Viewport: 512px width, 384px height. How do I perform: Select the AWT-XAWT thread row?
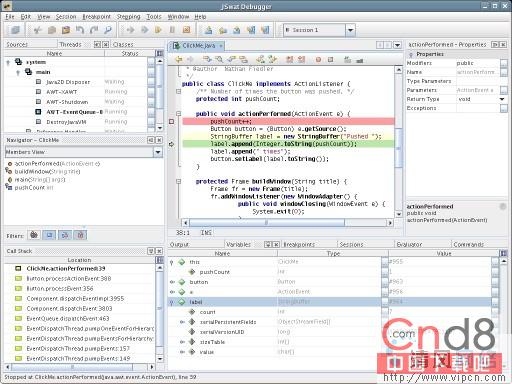pos(76,92)
